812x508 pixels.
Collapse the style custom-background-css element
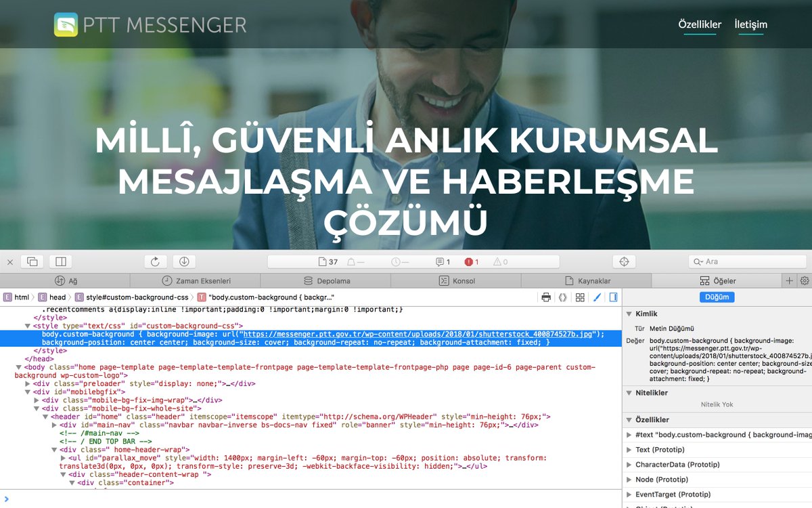click(x=28, y=326)
